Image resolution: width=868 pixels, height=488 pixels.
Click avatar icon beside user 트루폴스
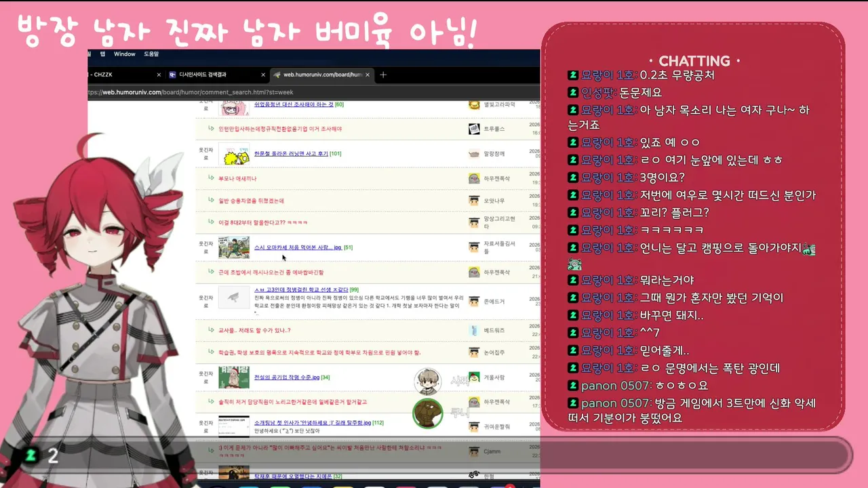[x=475, y=129]
